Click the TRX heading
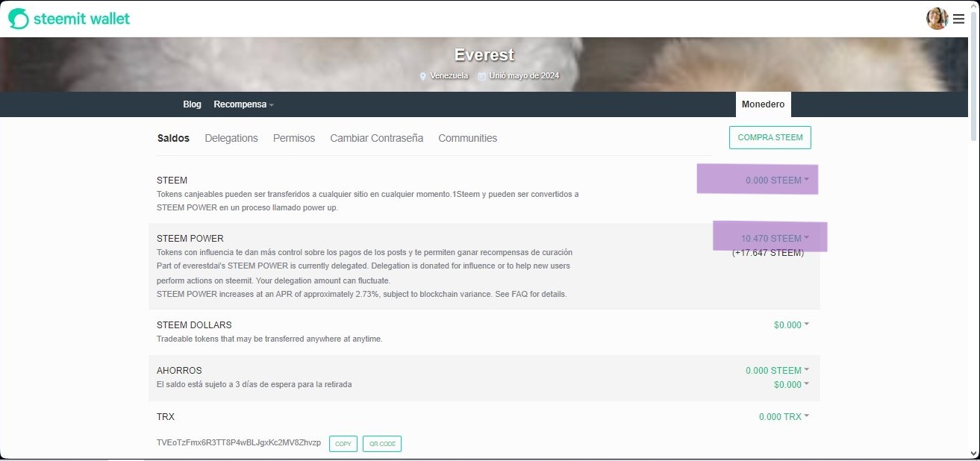Screen dimensions: 980x461 pos(166,417)
